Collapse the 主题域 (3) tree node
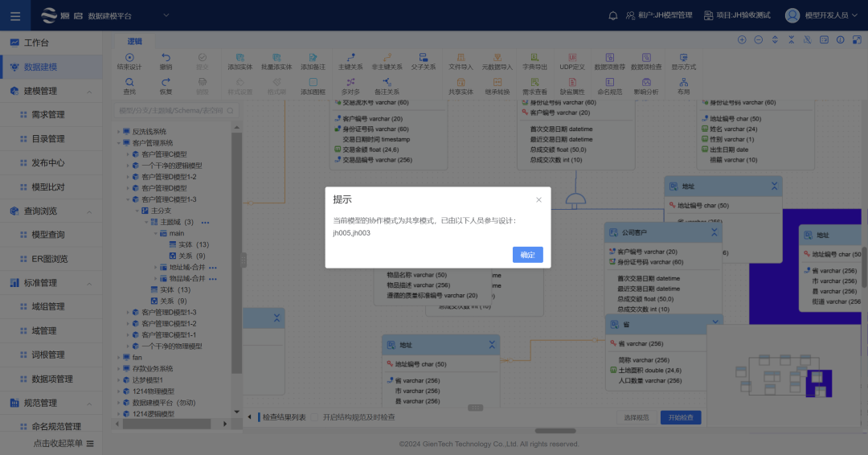The width and height of the screenshot is (868, 455). (x=147, y=222)
